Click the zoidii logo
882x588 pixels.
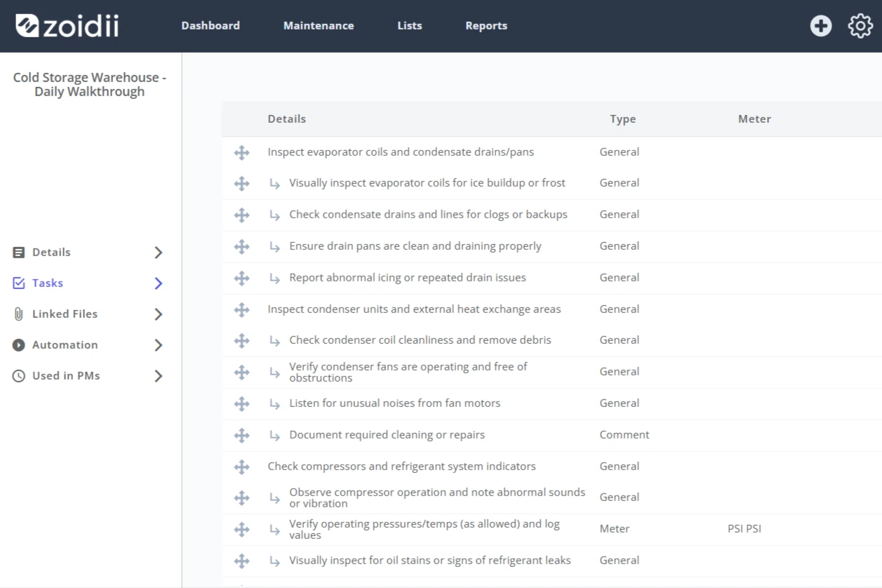click(x=67, y=26)
